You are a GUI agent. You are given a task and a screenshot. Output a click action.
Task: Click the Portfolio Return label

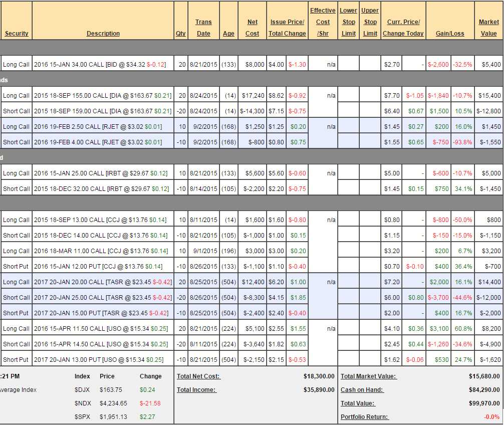coord(364,417)
